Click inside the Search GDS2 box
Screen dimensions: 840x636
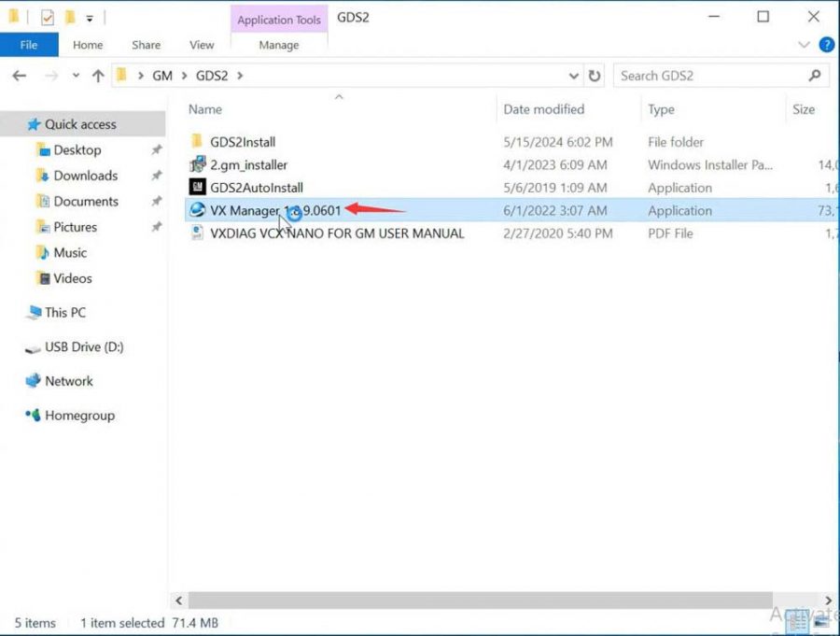click(709, 75)
